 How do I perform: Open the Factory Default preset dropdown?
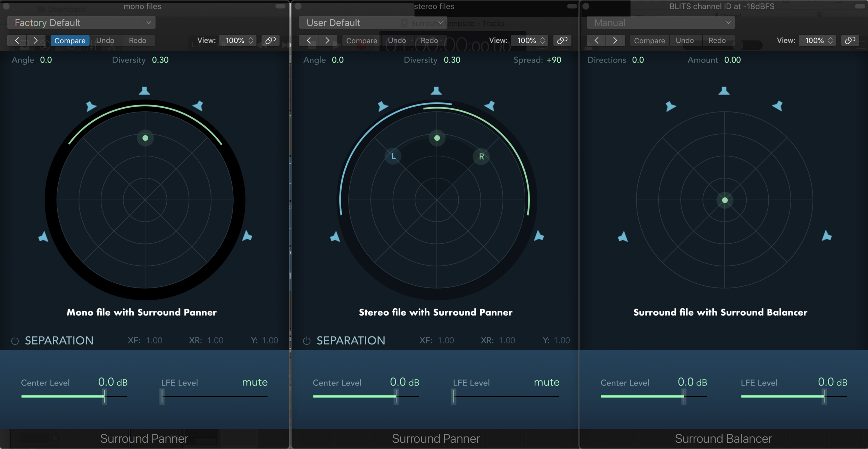(x=81, y=23)
